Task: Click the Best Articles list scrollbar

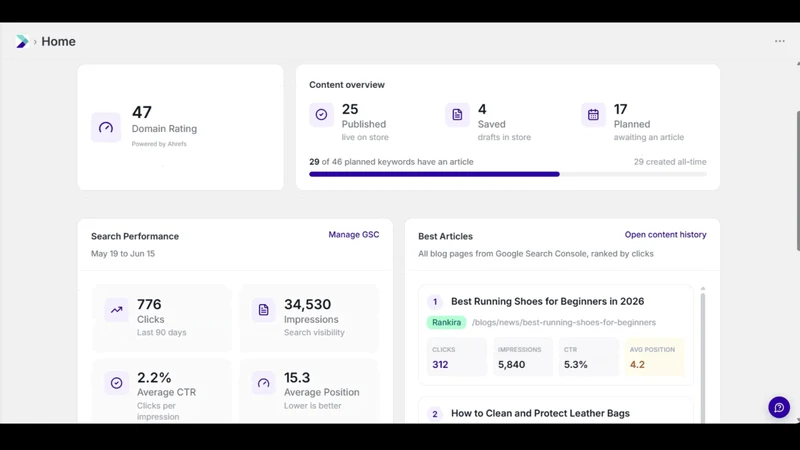Action: 703,355
